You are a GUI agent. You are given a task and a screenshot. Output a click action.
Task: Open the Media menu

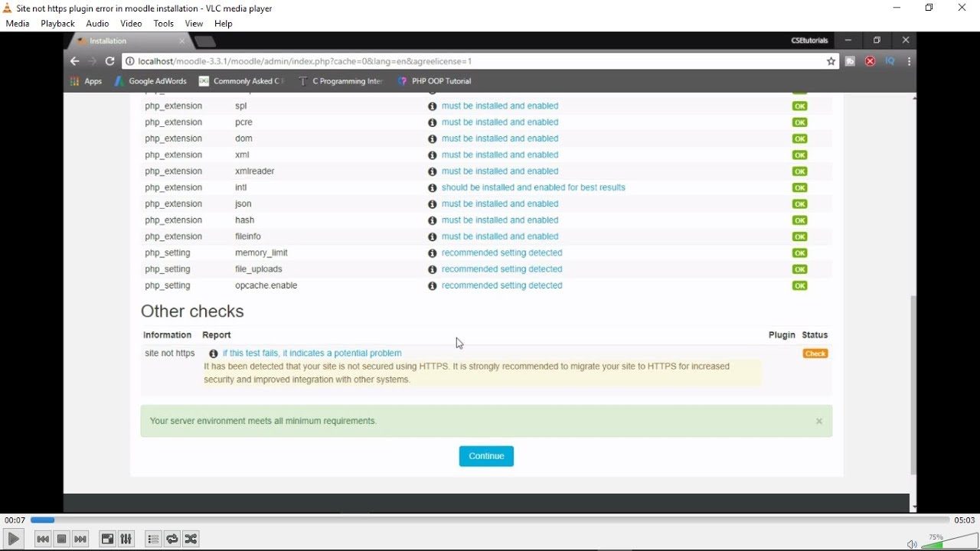point(18,24)
